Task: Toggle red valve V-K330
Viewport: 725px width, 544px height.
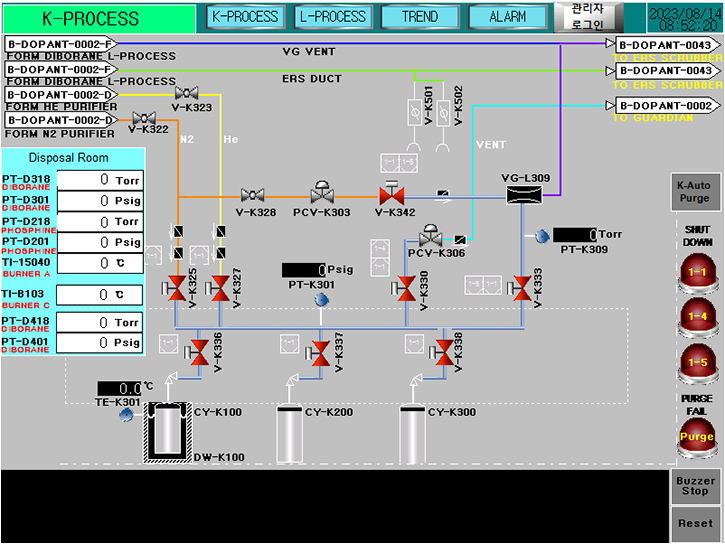Action: coord(403,288)
